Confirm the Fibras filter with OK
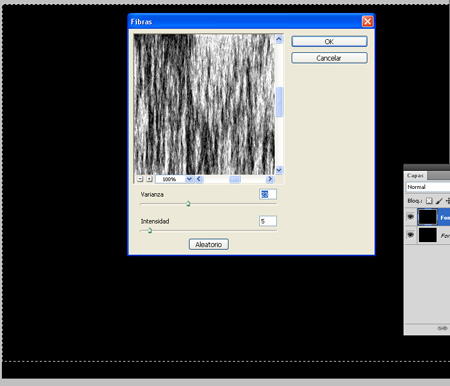 (329, 41)
